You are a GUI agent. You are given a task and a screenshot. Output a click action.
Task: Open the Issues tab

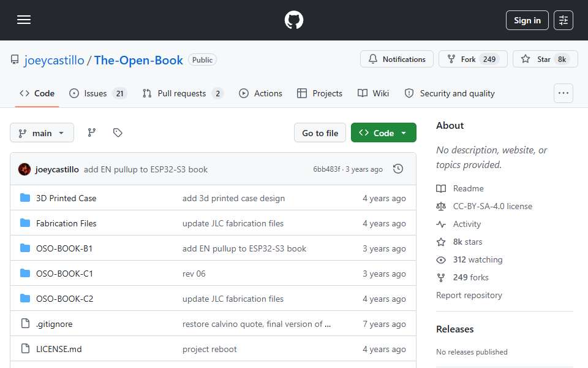[x=98, y=93]
